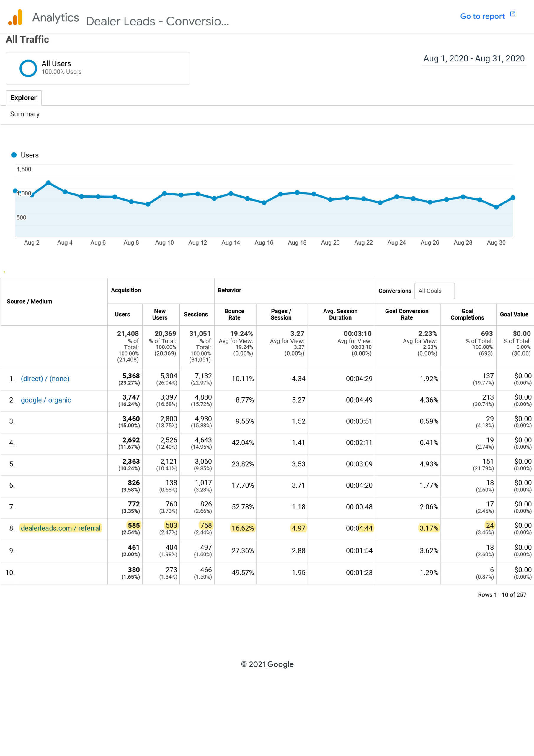
Task: Click the total goal completions 693
Action: tap(487, 333)
